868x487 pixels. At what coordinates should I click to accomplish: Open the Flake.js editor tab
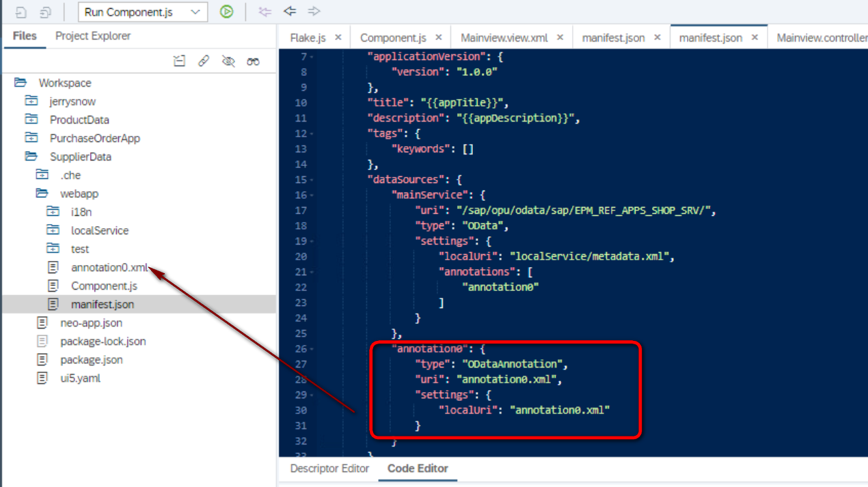308,38
